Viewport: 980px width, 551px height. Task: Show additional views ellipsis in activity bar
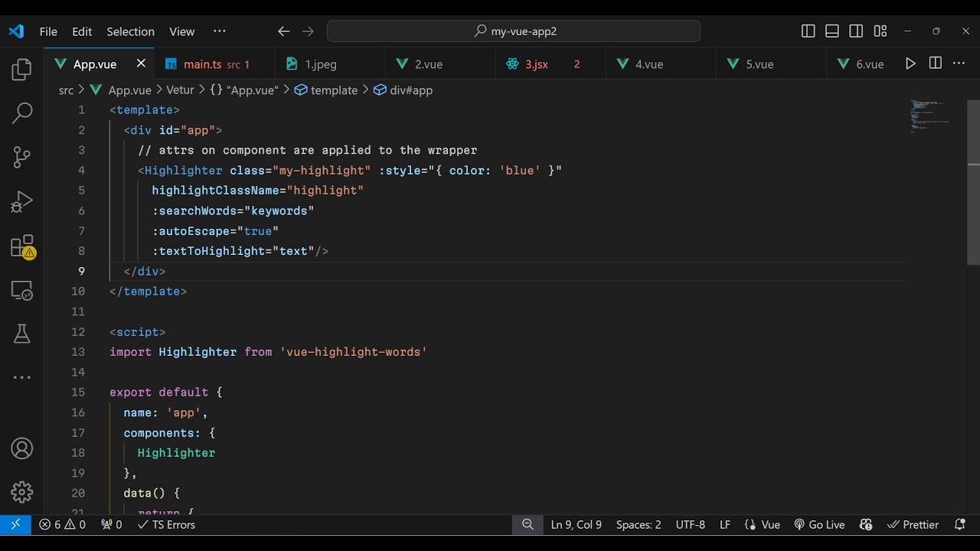coord(21,377)
